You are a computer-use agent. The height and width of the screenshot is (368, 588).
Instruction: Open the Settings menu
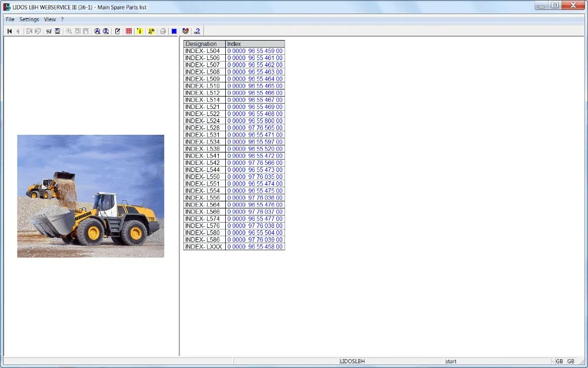pos(29,19)
